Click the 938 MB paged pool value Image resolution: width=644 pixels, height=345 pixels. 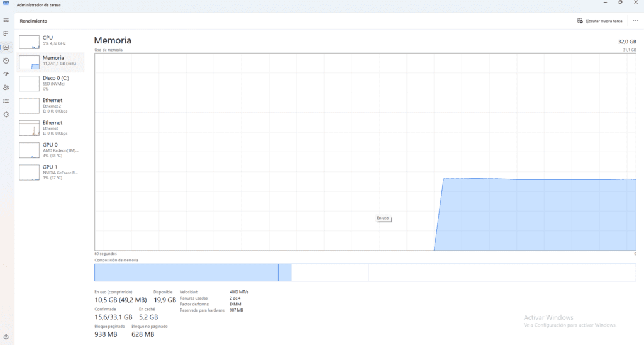[106, 334]
